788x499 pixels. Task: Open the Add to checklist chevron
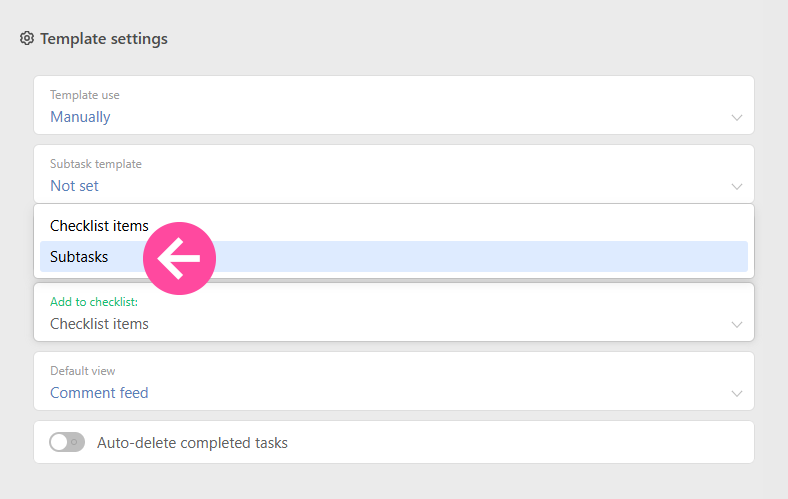737,324
